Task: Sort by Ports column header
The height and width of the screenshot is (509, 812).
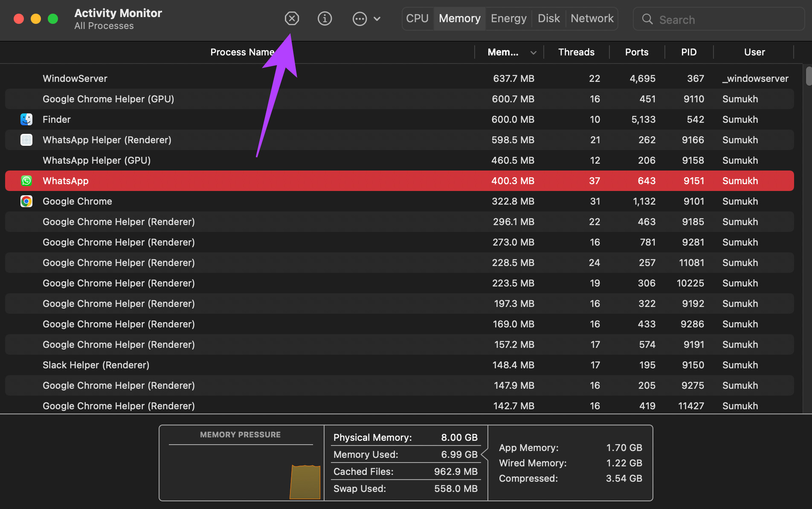Action: click(637, 52)
